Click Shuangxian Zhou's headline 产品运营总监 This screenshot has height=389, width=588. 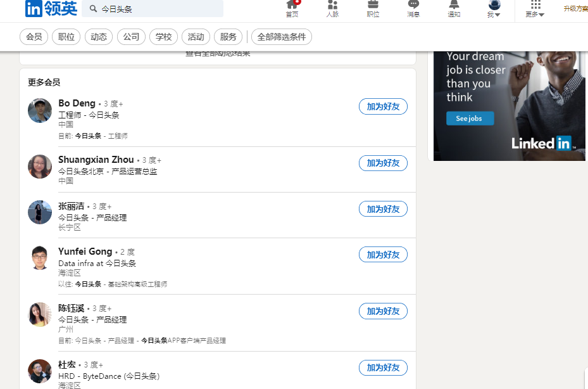(x=108, y=171)
